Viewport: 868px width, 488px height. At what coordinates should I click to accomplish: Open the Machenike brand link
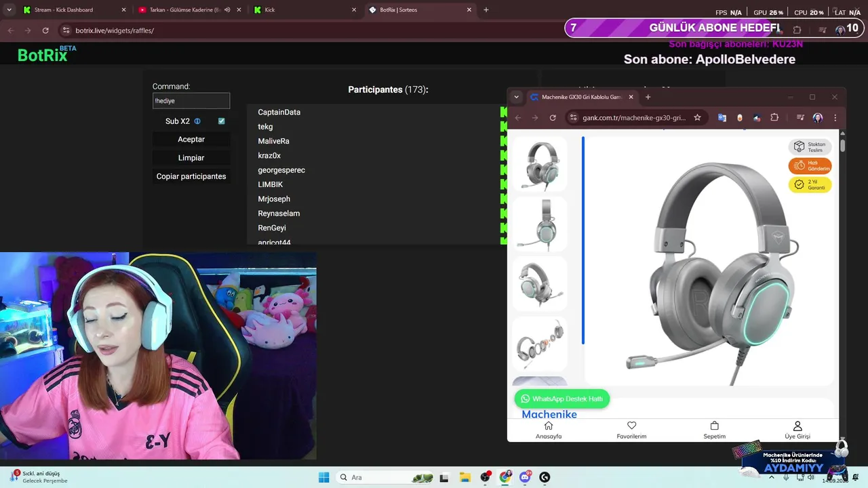[549, 414]
